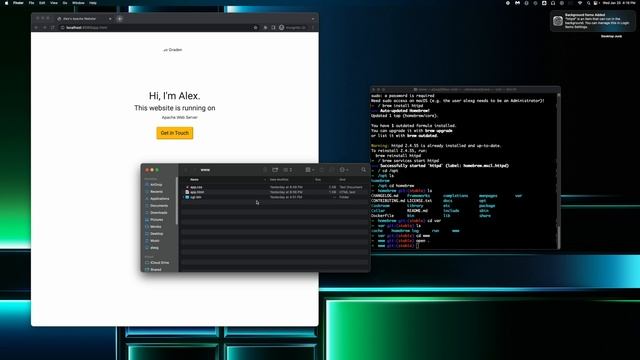Click the Background Items Added notification
Viewport: 640px width, 360px height.
click(593, 21)
